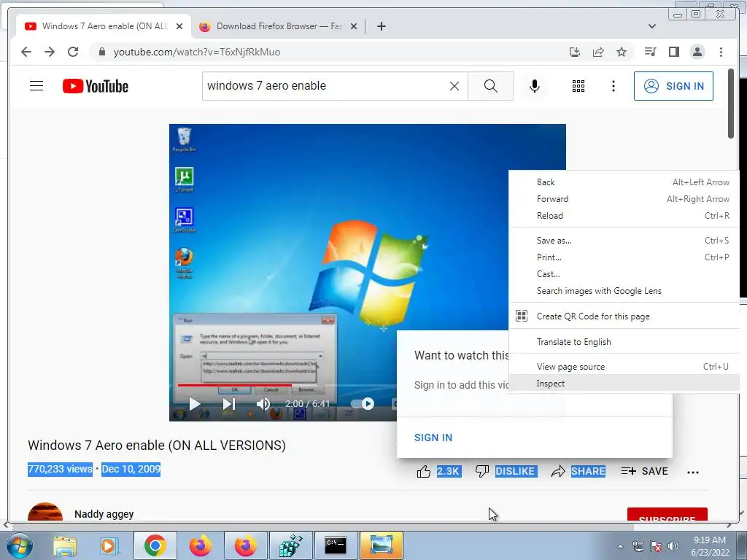Choose Inspect from the context menu
Image resolution: width=747 pixels, height=560 pixels.
click(624, 384)
